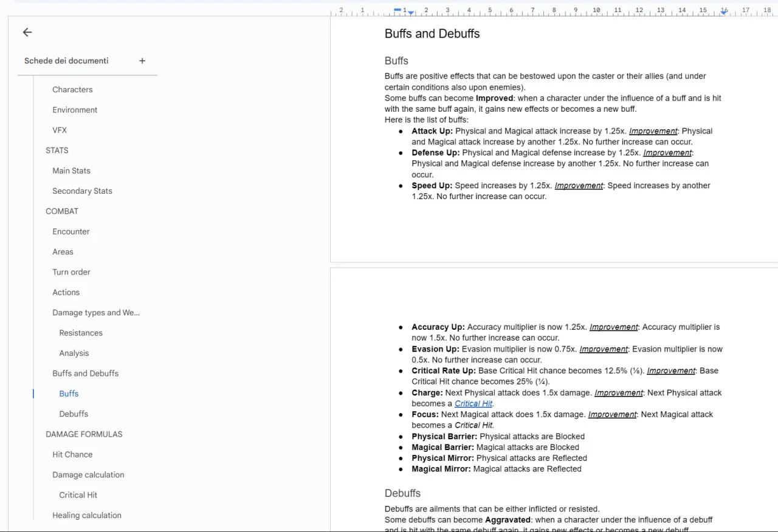The width and height of the screenshot is (778, 532).
Task: Select Actions in the outline
Action: coord(66,292)
